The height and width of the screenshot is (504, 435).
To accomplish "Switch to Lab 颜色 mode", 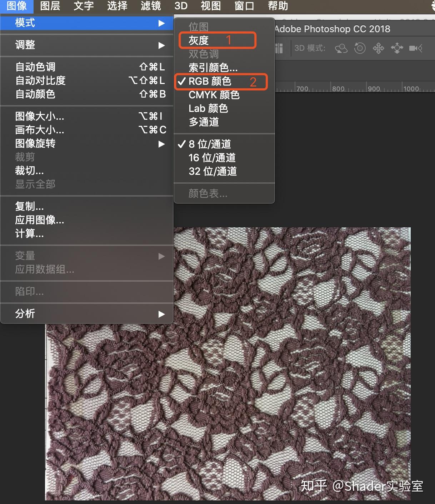I will click(x=224, y=108).
